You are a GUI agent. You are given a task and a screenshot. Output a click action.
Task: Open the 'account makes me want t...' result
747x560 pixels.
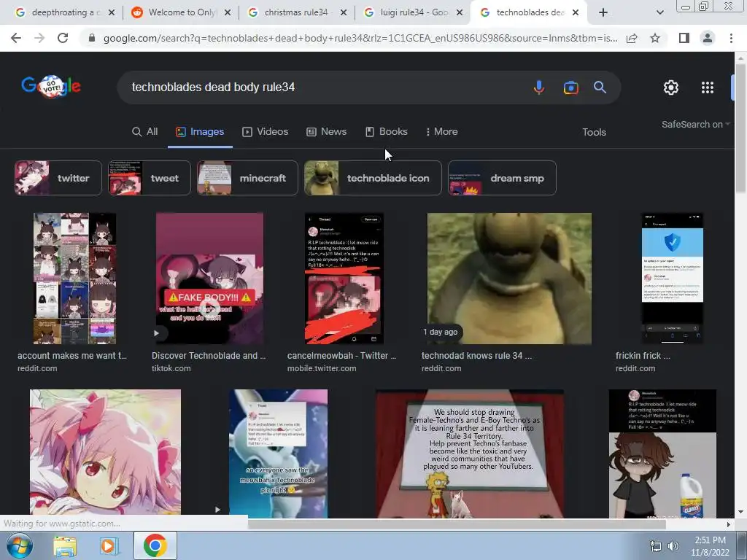point(72,356)
